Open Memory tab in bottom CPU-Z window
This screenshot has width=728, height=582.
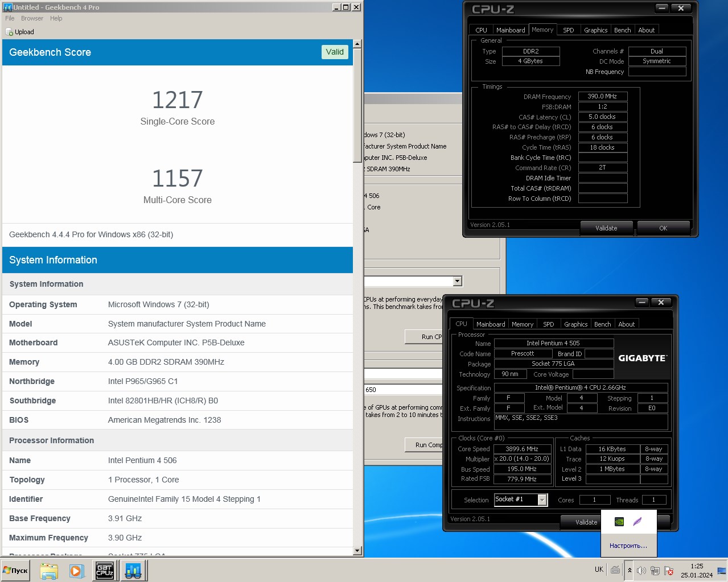click(523, 324)
